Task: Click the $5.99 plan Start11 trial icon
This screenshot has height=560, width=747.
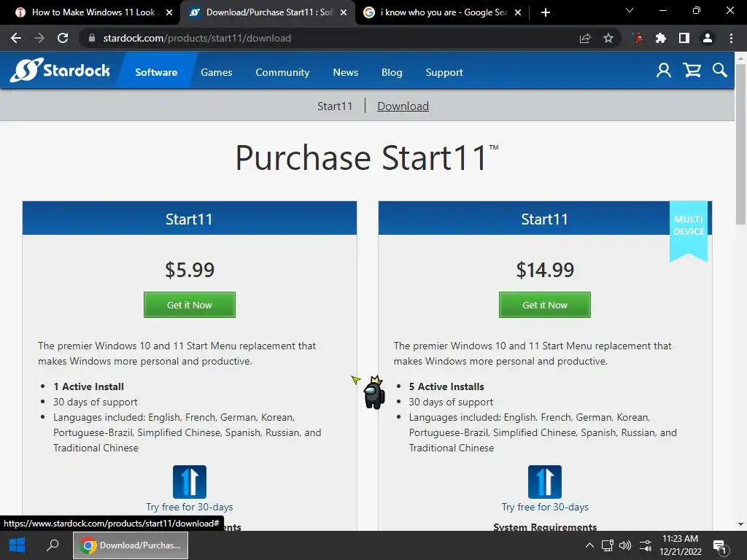Action: click(x=190, y=482)
